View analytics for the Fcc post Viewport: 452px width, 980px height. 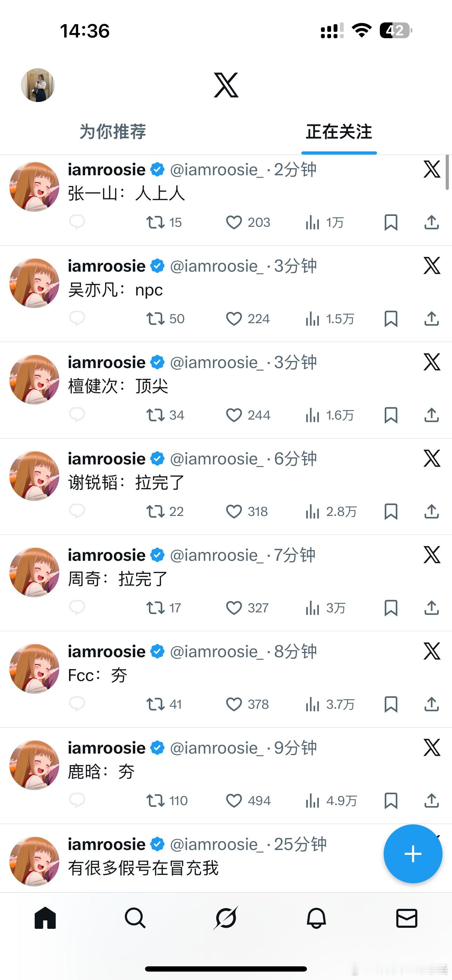[x=330, y=704]
